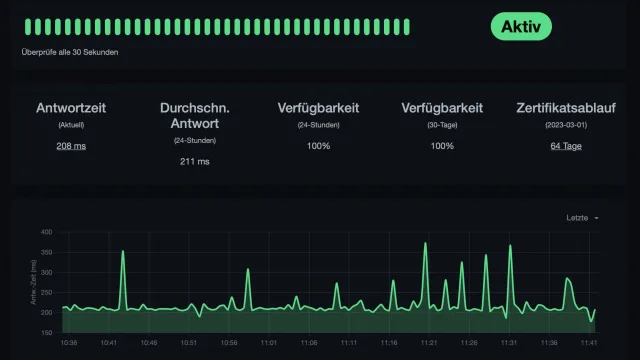Click the 11:01 label on the chart time axis

[269, 343]
